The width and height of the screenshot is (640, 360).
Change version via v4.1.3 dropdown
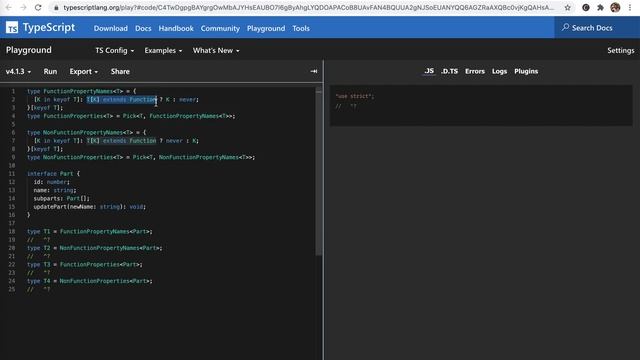(18, 71)
